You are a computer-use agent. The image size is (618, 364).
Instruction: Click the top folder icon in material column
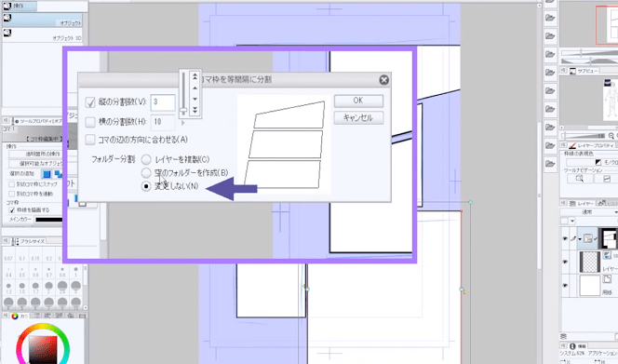(x=550, y=18)
